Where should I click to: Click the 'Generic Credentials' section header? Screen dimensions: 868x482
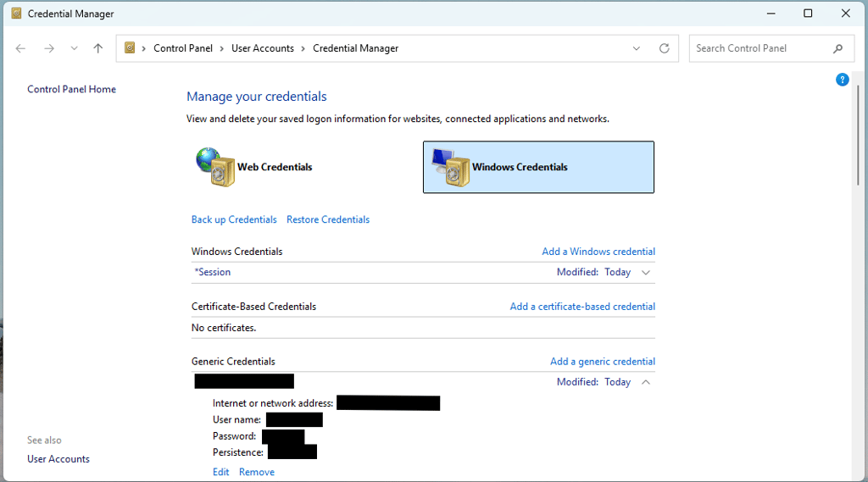233,362
